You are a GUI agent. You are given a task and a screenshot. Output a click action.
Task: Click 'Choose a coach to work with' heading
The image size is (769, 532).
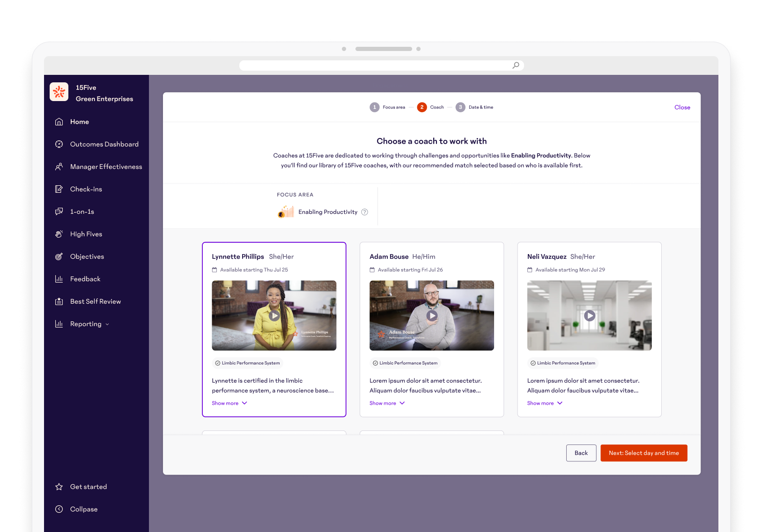pos(432,141)
